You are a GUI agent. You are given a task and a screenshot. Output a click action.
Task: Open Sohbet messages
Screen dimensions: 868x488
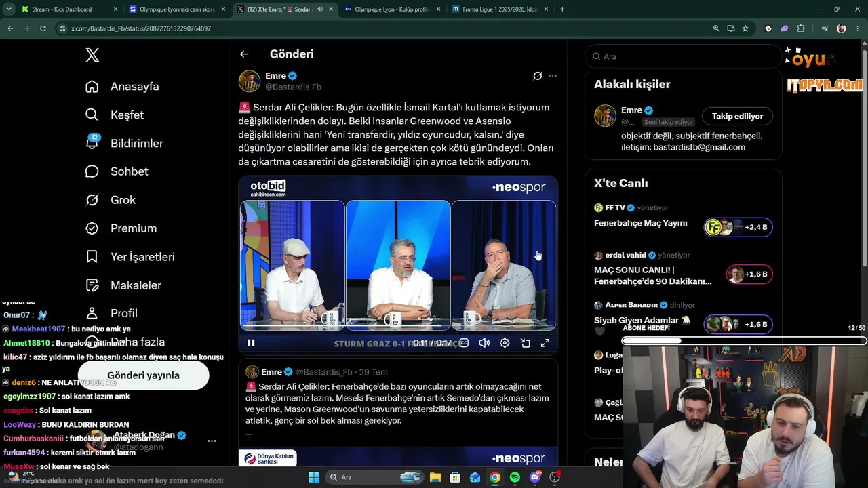click(117, 171)
